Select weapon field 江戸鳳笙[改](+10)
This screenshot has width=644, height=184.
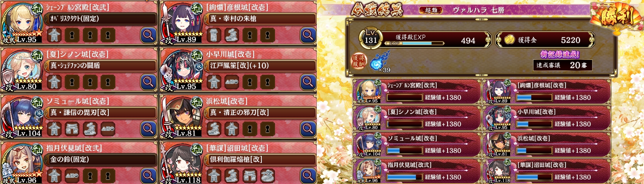coord(260,65)
